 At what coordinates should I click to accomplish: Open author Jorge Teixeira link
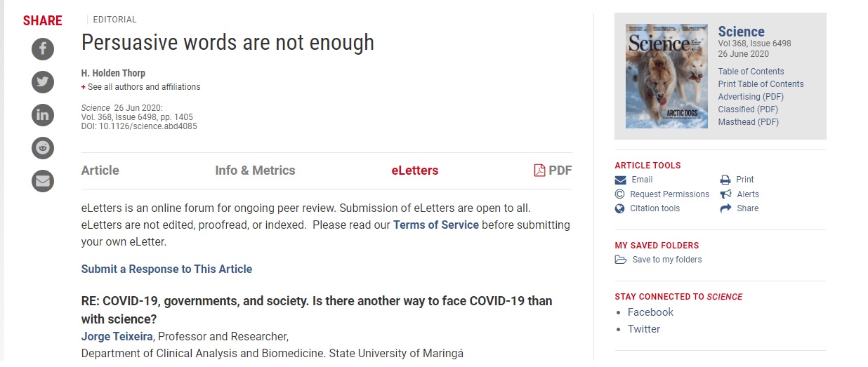click(117, 336)
